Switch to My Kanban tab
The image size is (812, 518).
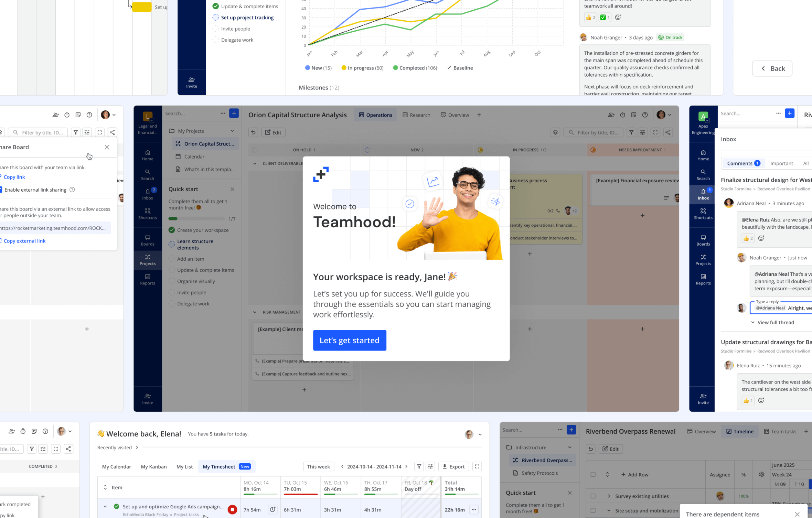[x=153, y=466]
